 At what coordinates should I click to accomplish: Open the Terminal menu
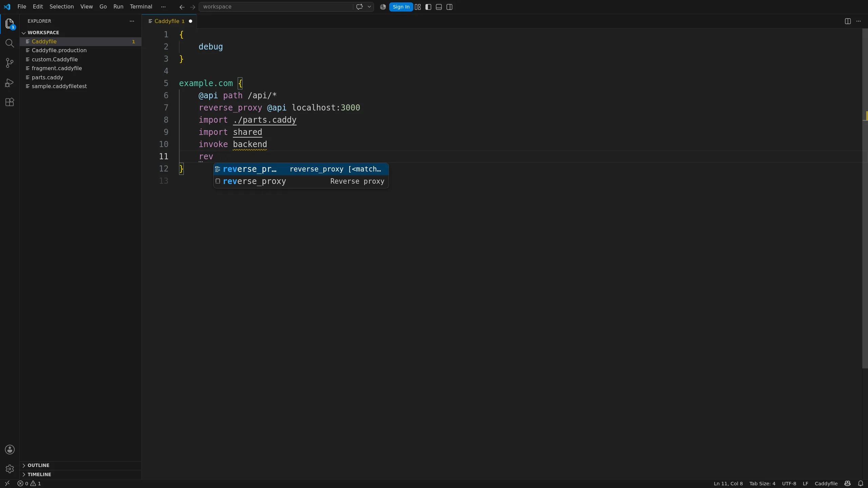click(x=141, y=7)
